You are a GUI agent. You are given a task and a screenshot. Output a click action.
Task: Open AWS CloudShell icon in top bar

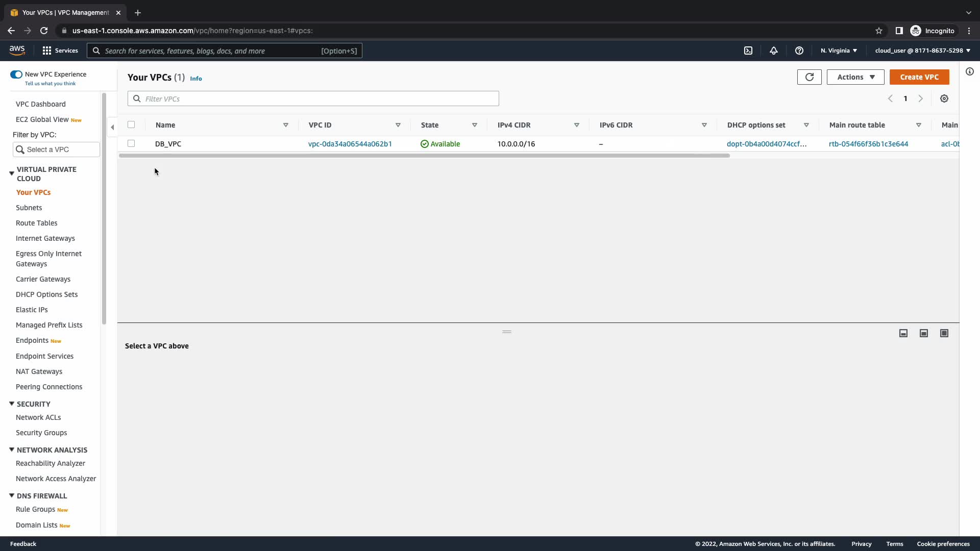pos(748,51)
